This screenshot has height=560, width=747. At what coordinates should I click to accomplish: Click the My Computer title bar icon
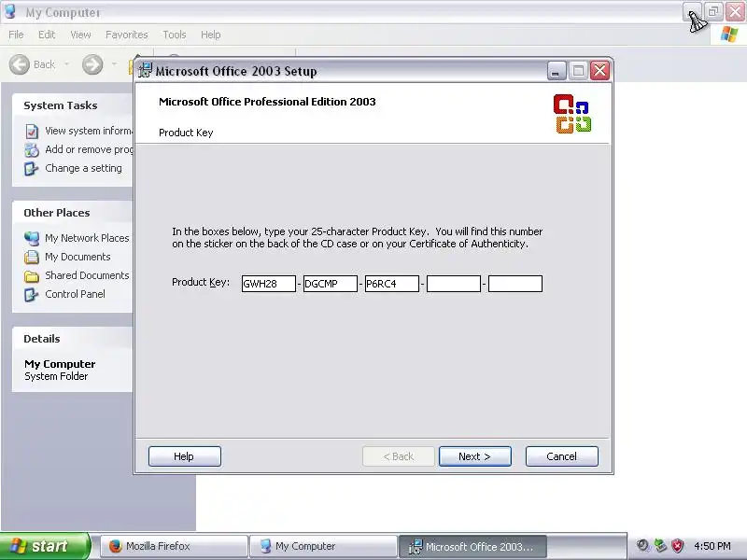pos(10,11)
